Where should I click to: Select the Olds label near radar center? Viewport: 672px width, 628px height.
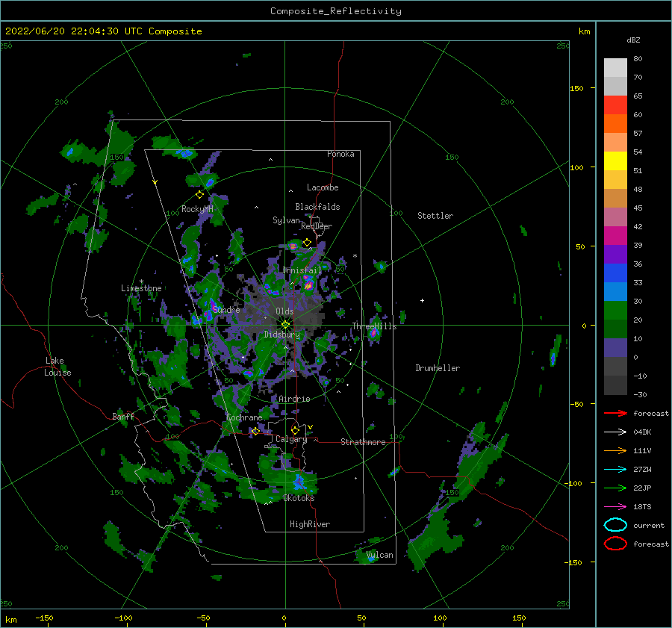tap(284, 311)
